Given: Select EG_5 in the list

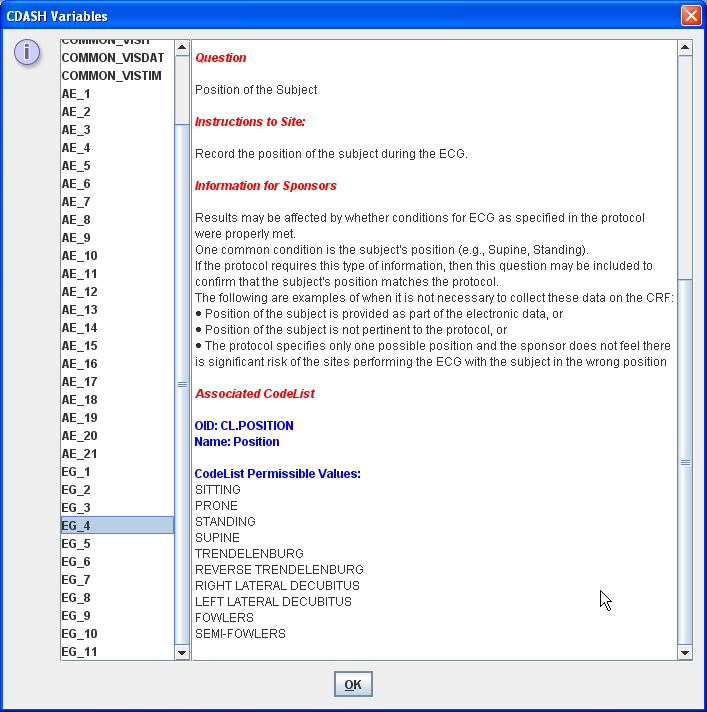Looking at the screenshot, I should click(76, 544).
